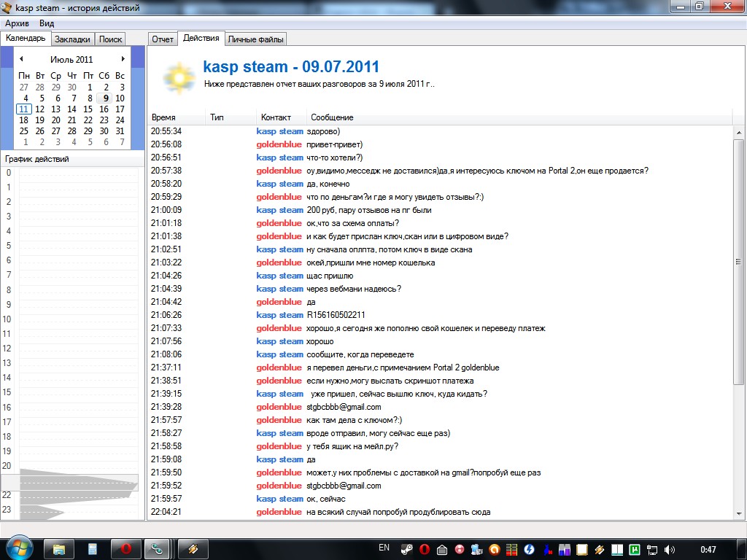Select message row at 22:04:21
The image size is (747, 560).
point(441,512)
